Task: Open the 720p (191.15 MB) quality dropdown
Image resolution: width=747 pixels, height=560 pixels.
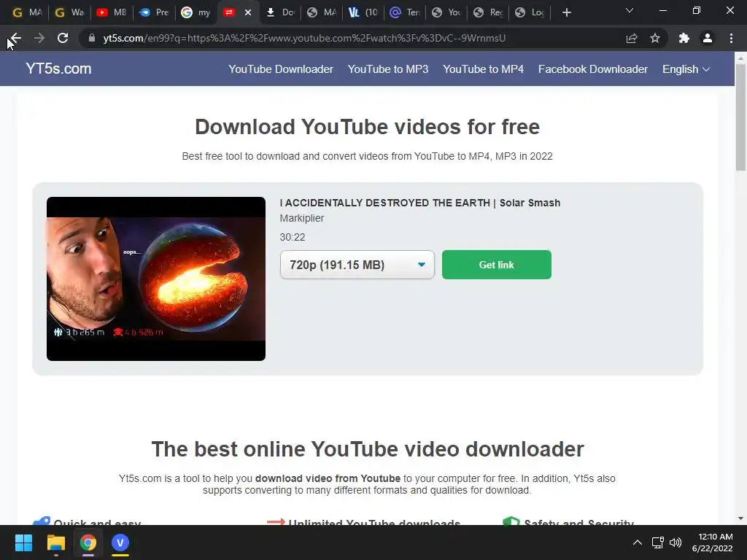Action: click(x=357, y=265)
